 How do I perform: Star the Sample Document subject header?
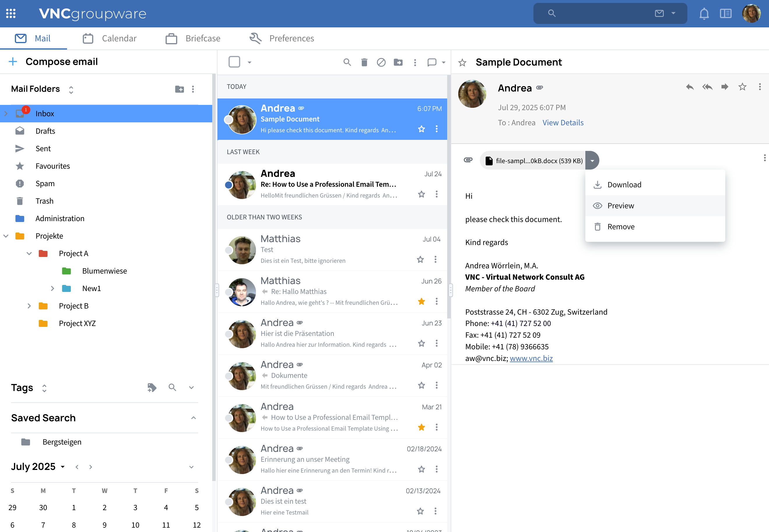462,63
